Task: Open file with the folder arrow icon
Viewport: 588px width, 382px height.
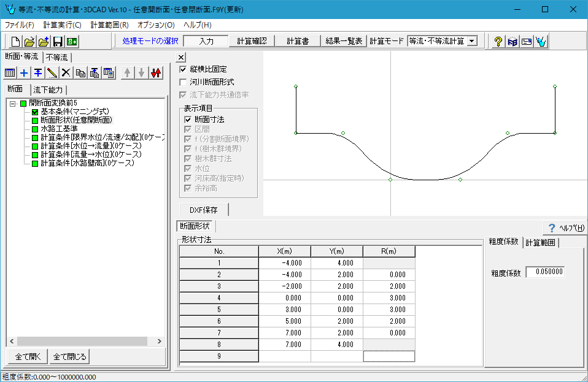Action: click(29, 42)
